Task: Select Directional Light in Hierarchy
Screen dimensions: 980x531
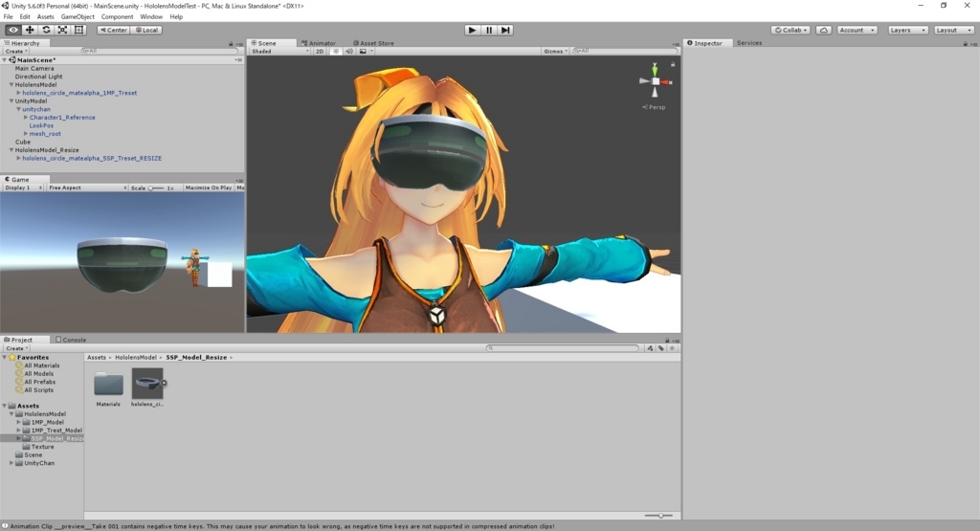Action: click(x=38, y=77)
